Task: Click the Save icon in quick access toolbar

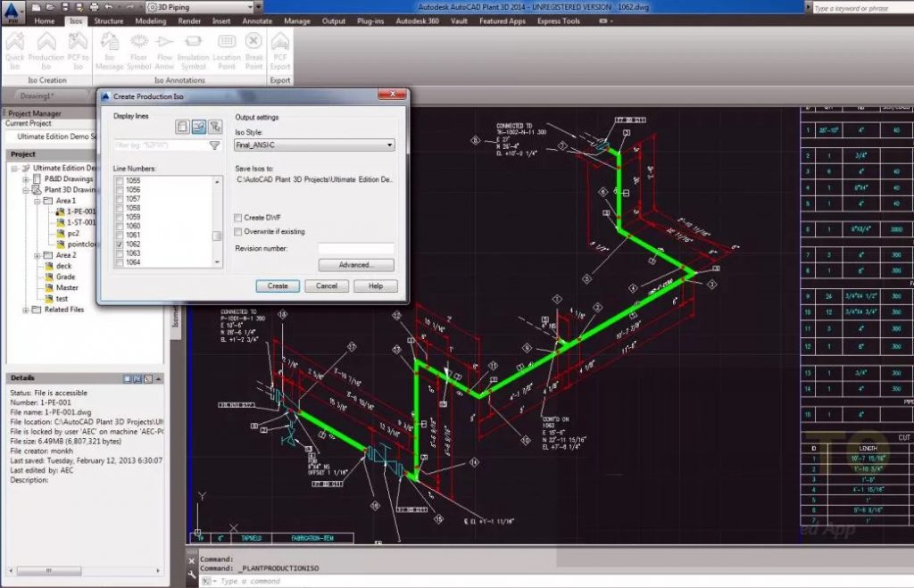Action: [64, 7]
